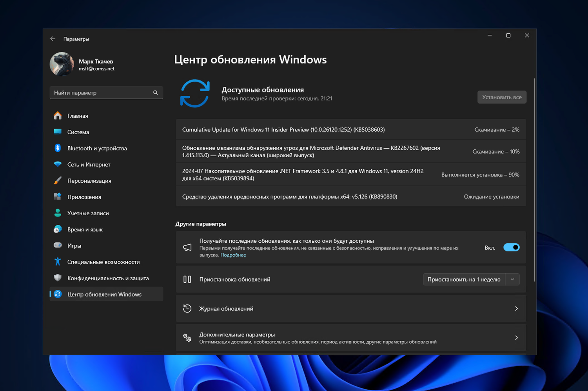
Task: Click the megaphone icon for latest updates
Action: tap(187, 247)
